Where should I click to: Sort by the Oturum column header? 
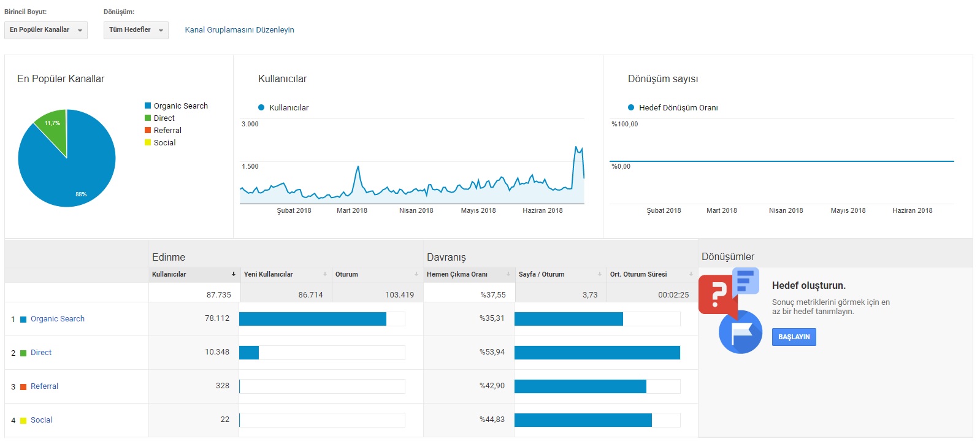click(x=377, y=274)
